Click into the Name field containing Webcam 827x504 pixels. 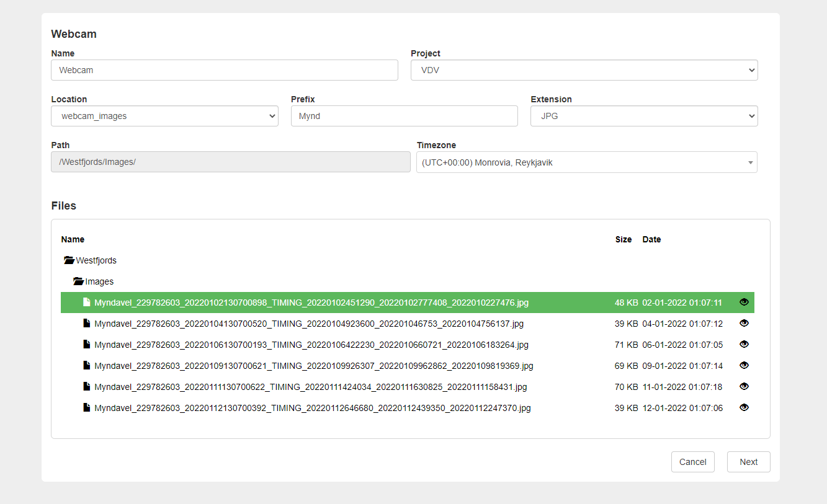(x=225, y=70)
